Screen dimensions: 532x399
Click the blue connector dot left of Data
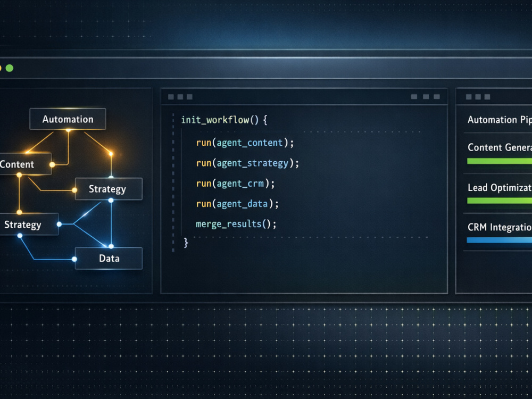coord(74,259)
